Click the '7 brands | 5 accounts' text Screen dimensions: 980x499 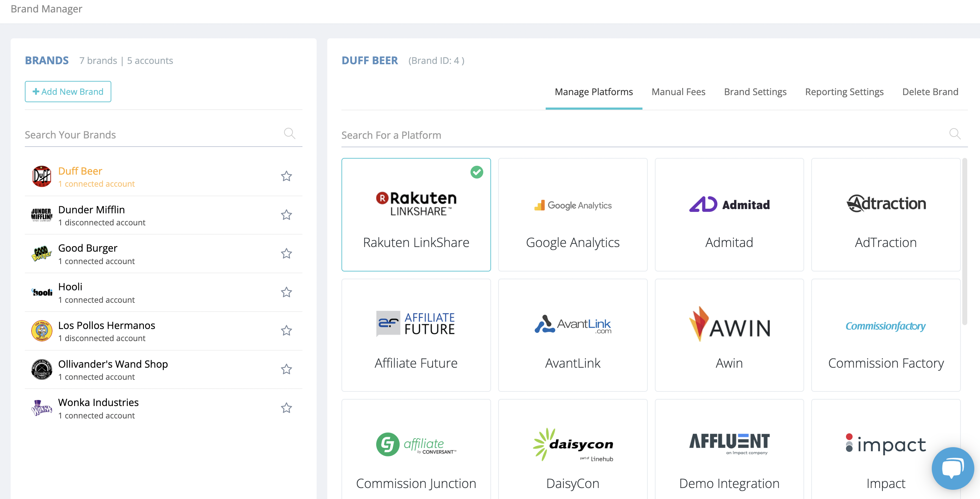pyautogui.click(x=126, y=61)
